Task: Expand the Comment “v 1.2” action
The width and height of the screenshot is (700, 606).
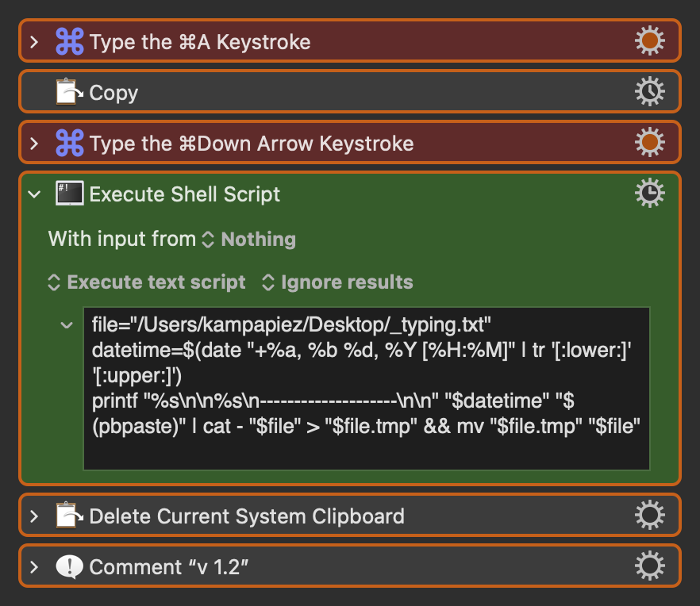Action: point(34,568)
